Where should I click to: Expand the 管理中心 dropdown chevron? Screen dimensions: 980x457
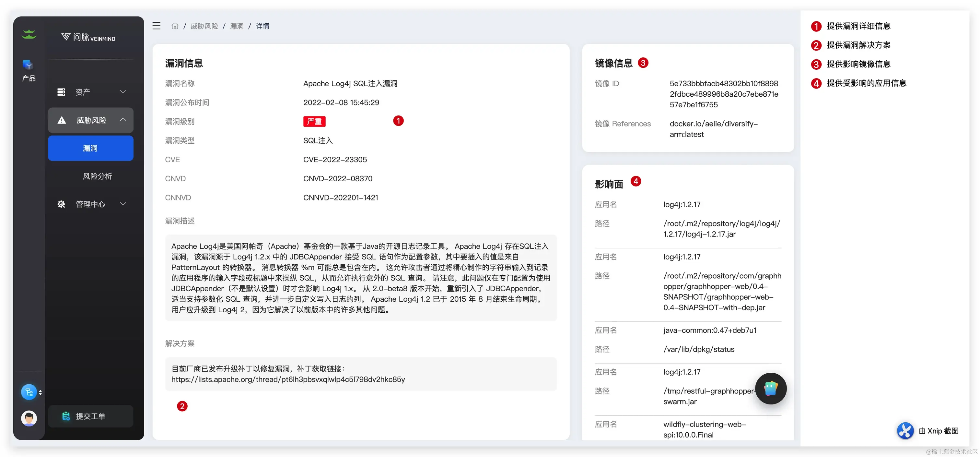point(123,204)
